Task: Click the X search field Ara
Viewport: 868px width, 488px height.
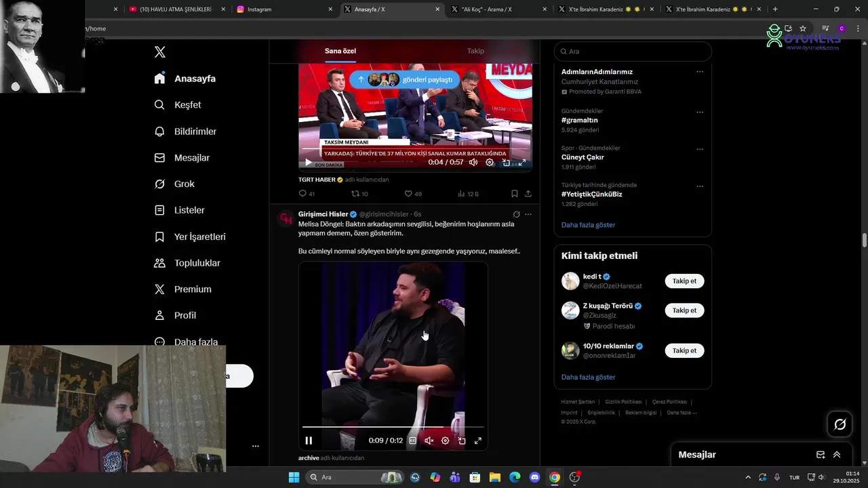Action: click(633, 52)
